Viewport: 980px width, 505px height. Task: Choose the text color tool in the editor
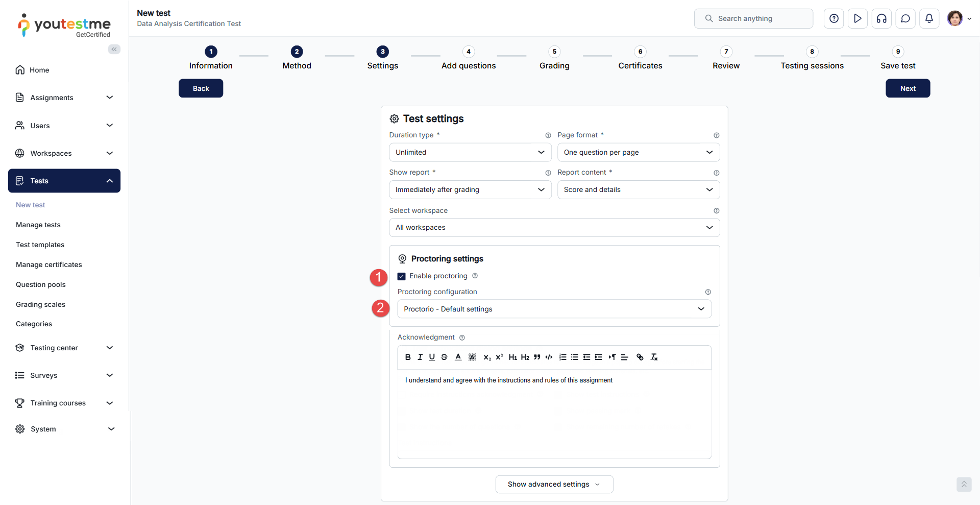tap(458, 357)
